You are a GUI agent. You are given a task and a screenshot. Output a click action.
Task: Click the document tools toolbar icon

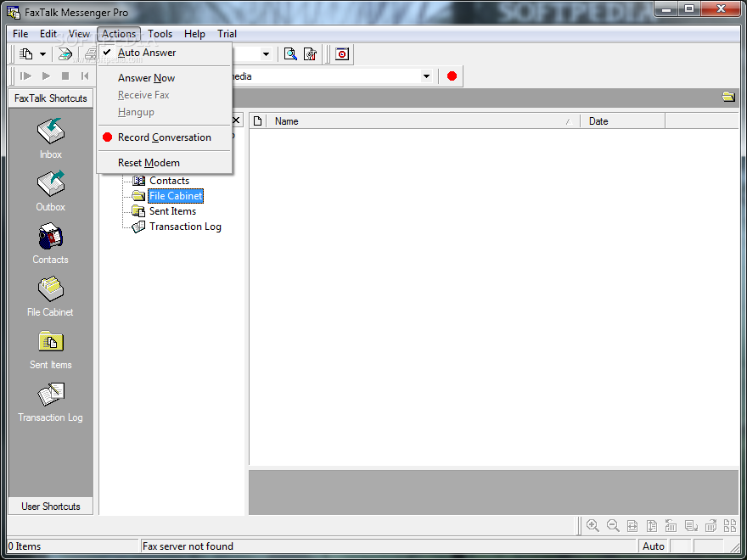[310, 53]
